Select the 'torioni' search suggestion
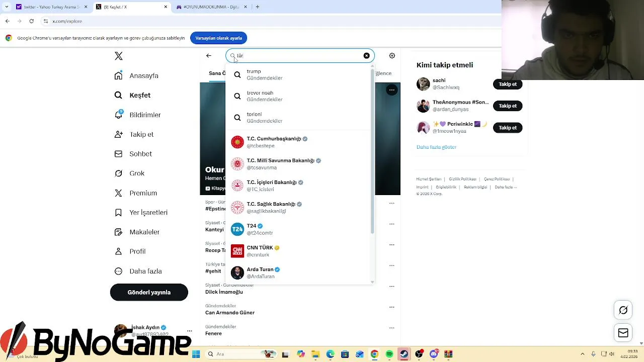The height and width of the screenshot is (362, 644). [298, 117]
